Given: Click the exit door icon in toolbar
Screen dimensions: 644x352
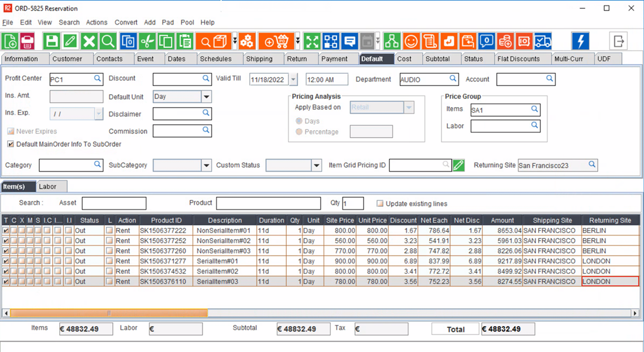Looking at the screenshot, I should click(618, 41).
